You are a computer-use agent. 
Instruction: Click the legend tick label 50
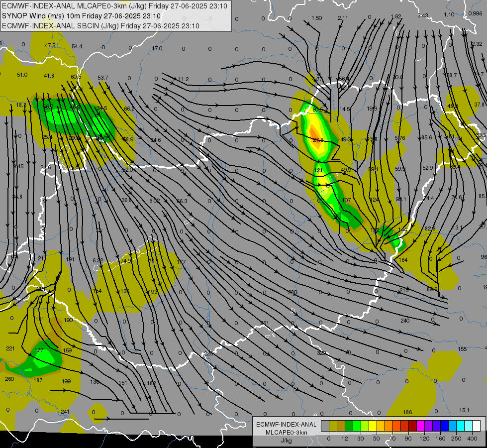tap(377, 439)
